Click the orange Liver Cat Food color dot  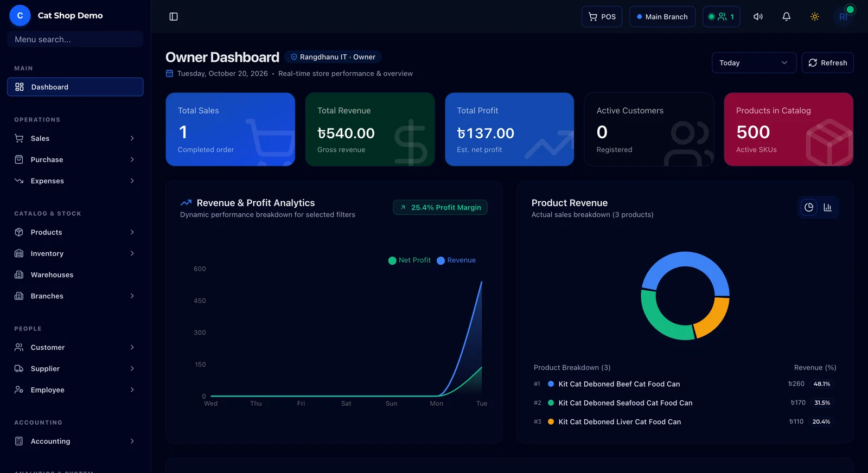(551, 421)
